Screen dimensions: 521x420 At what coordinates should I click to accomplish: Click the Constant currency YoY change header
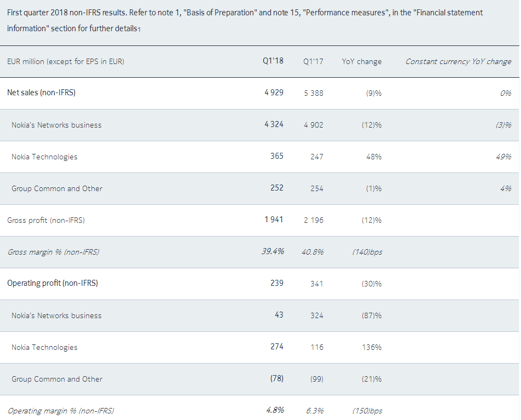458,61
